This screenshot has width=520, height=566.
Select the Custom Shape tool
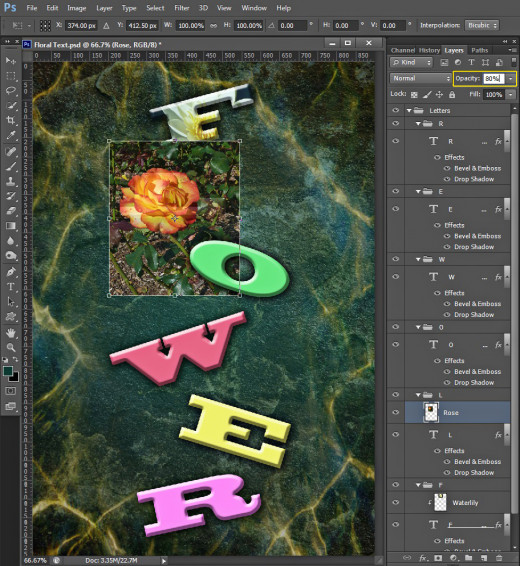coord(10,317)
